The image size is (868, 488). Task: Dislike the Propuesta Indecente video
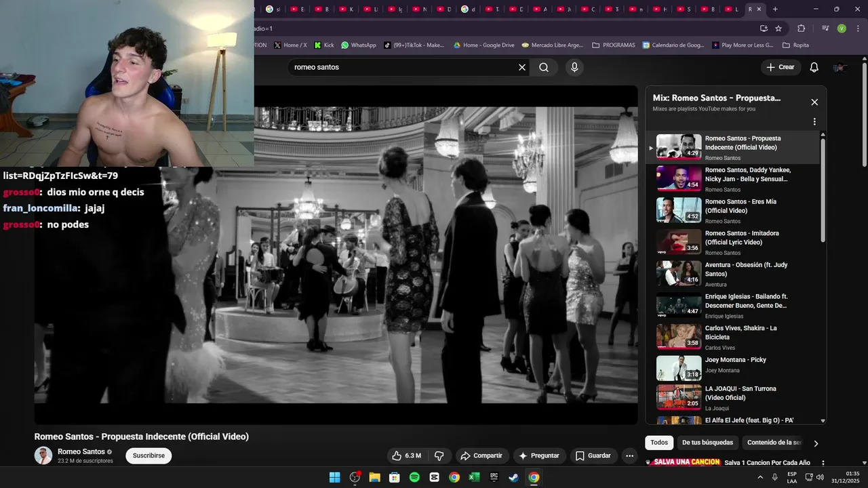[439, 455]
